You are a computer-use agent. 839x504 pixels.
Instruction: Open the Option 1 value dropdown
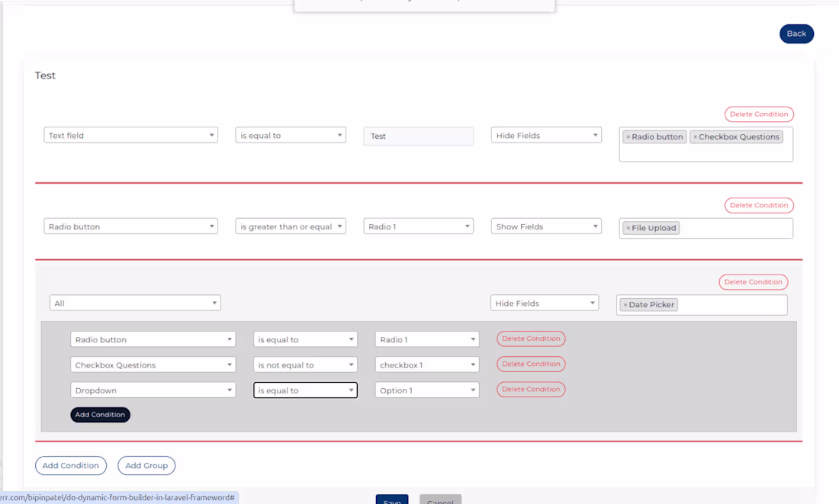click(427, 390)
